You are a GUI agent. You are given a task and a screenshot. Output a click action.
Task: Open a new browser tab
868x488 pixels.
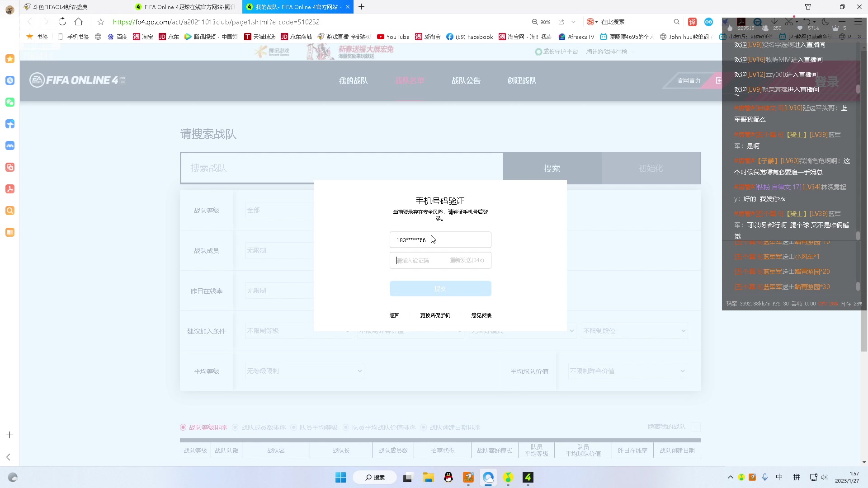coord(361,7)
